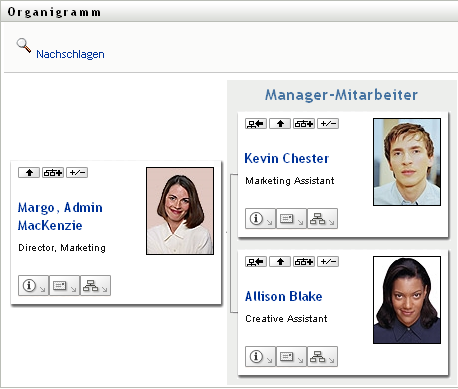Show the info menu for Margo MacKenzie

point(33,286)
